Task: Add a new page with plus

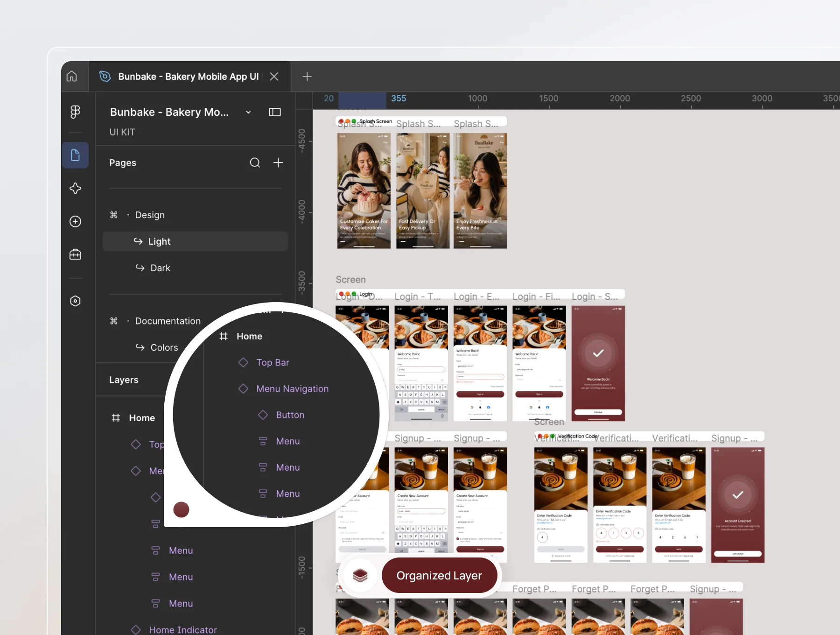Action: (x=278, y=162)
